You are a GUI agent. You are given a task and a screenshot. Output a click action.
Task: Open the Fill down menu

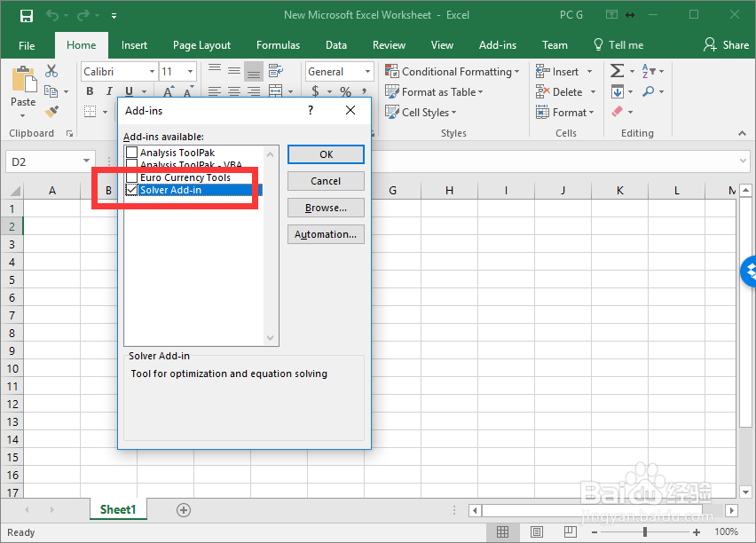coord(622,91)
